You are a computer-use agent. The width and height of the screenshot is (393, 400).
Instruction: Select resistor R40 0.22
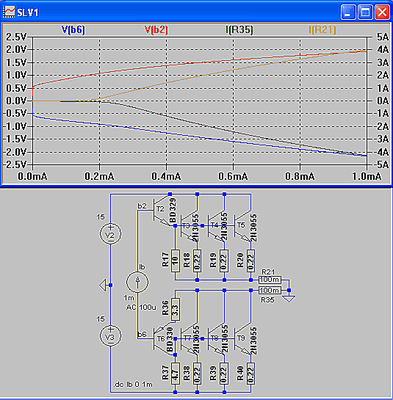click(x=251, y=373)
